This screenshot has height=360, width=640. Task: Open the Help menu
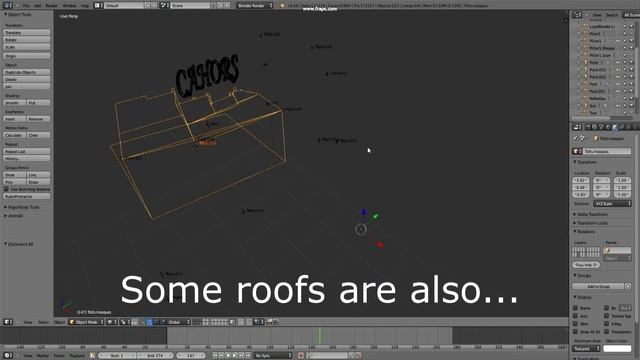(84, 6)
